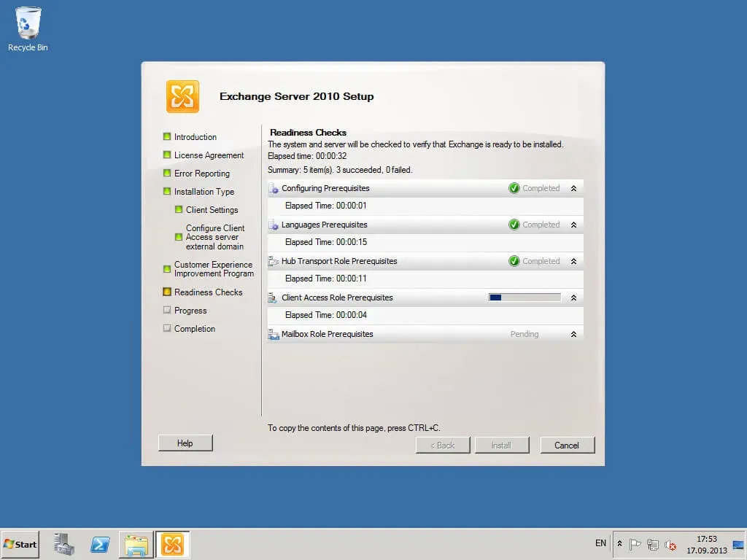747x560 pixels.
Task: Click the Help button
Action: [185, 443]
